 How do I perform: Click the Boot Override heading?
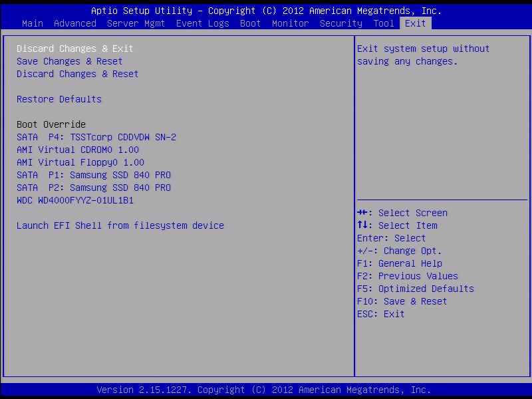(51, 124)
